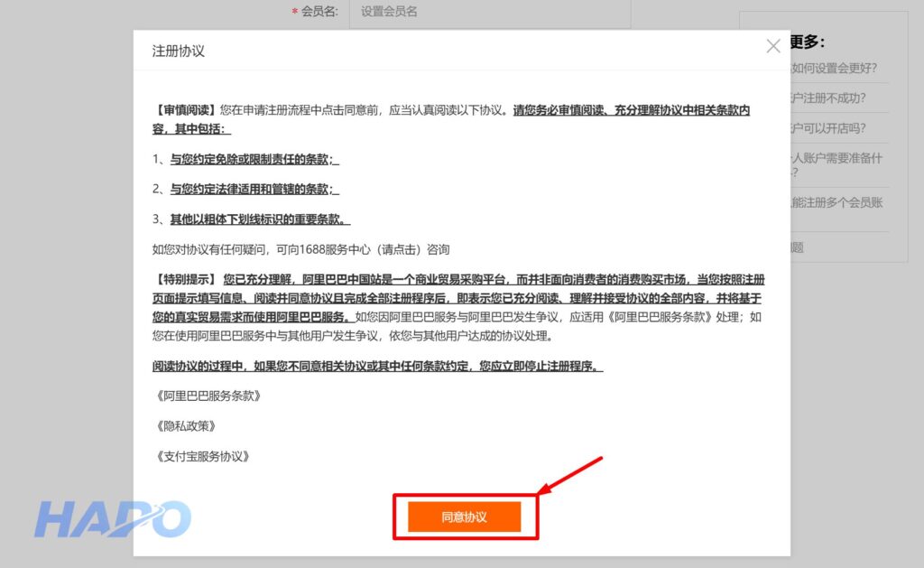Open the 《隐私政策》 link

point(186,426)
